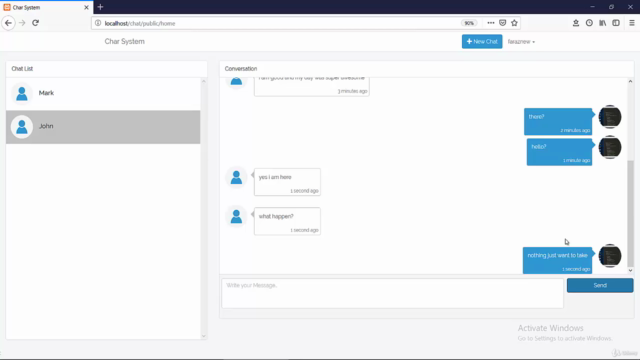Click avatar beside 'what happen?' message
Screen dimensions: 640x360
coord(236,216)
